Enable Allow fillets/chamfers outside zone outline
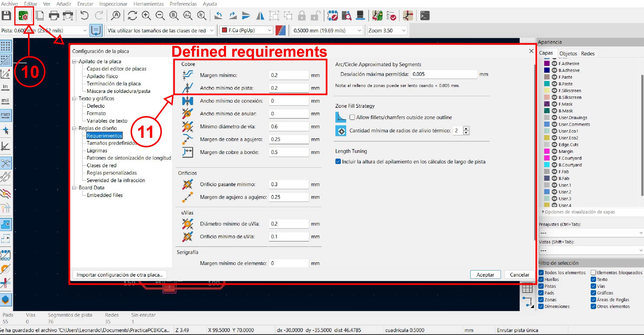Screen dimensions: 644x335 [x=352, y=117]
